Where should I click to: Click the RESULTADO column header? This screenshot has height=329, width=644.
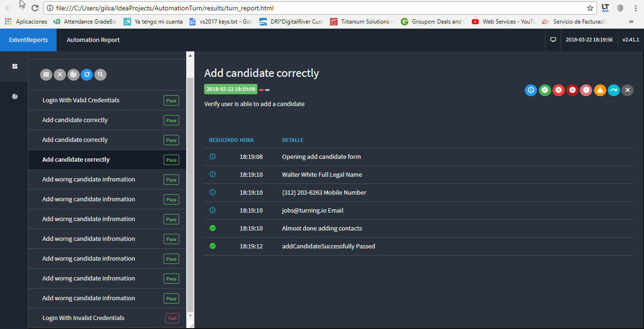[x=223, y=140]
